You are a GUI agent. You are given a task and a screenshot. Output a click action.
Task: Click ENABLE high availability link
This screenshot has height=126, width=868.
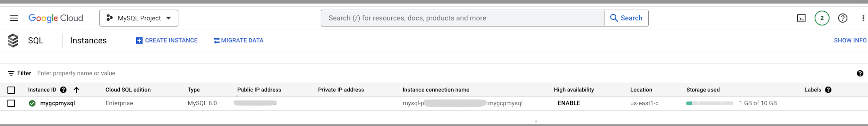coord(569,103)
